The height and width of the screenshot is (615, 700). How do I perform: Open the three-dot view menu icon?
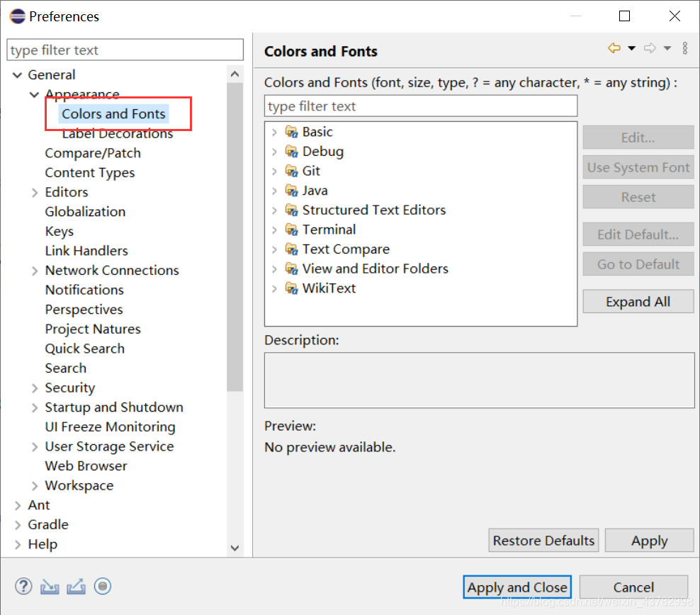(x=685, y=47)
